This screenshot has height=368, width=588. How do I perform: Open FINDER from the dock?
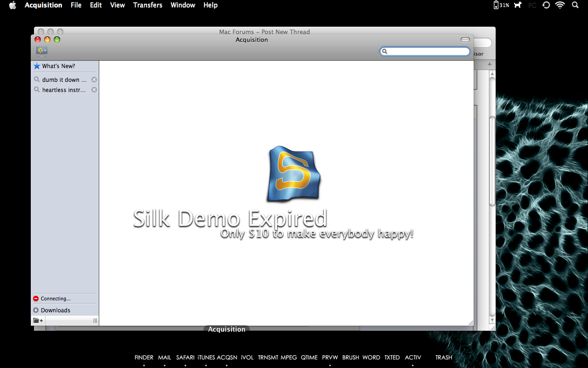(144, 357)
